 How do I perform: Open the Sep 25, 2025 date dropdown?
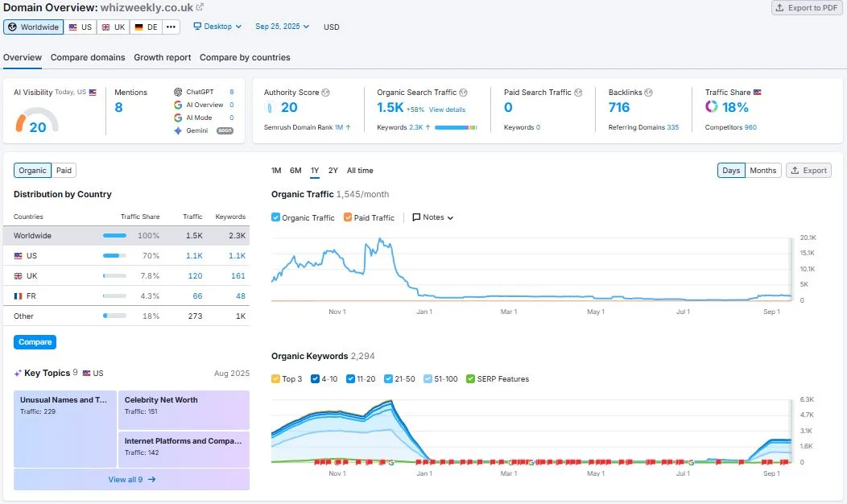(282, 27)
